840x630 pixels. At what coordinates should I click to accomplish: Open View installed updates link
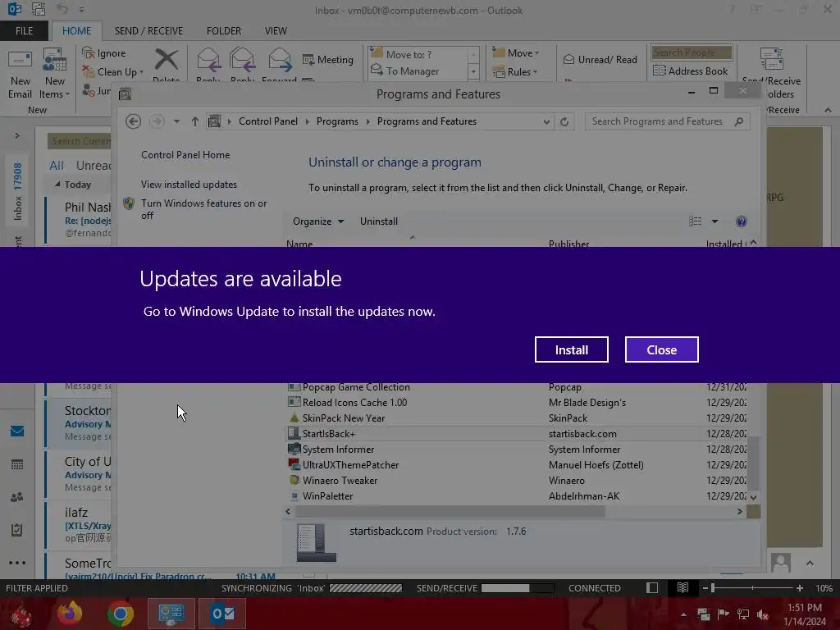pos(189,185)
